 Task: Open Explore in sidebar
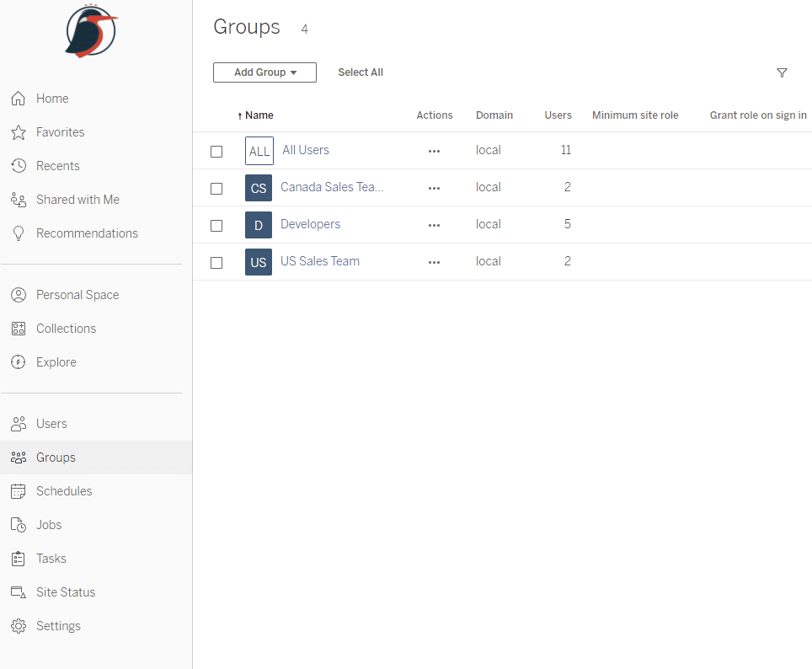coord(56,362)
